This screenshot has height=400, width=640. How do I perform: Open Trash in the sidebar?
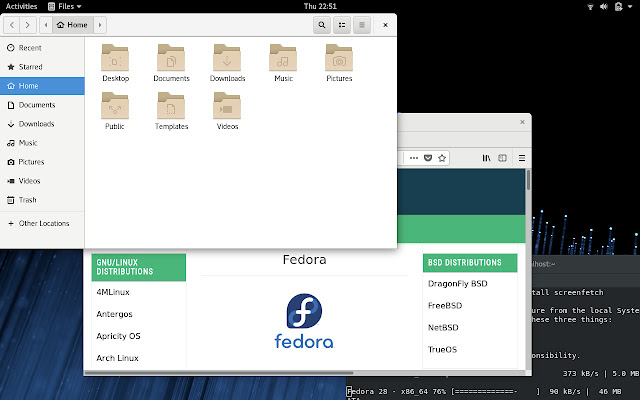(x=42, y=200)
